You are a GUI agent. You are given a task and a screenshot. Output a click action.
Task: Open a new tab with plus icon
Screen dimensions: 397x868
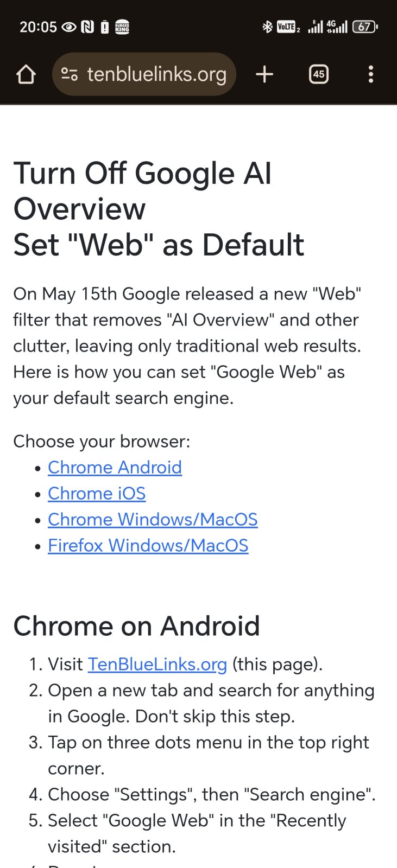tap(264, 74)
